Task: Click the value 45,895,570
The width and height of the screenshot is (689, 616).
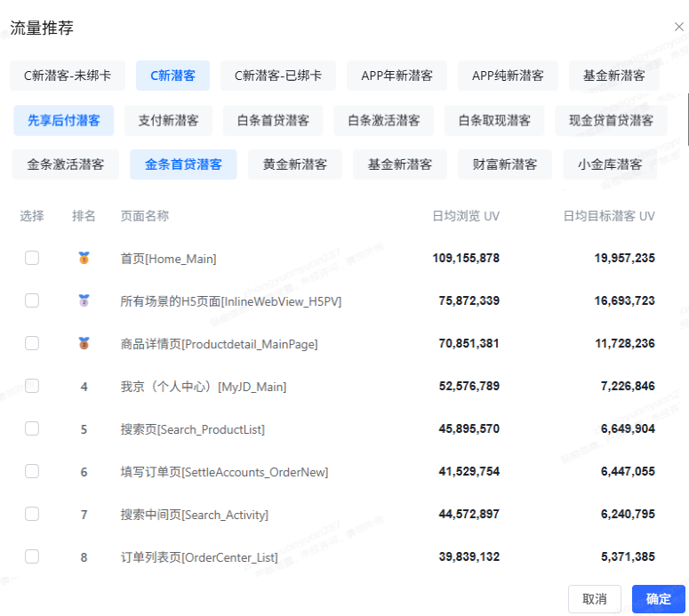Action: (x=469, y=428)
